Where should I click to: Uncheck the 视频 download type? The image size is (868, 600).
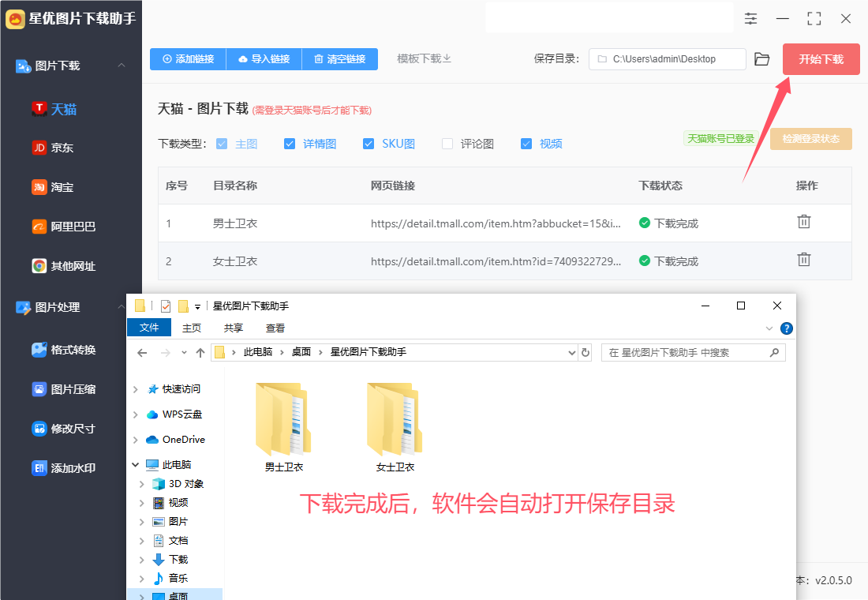(526, 144)
